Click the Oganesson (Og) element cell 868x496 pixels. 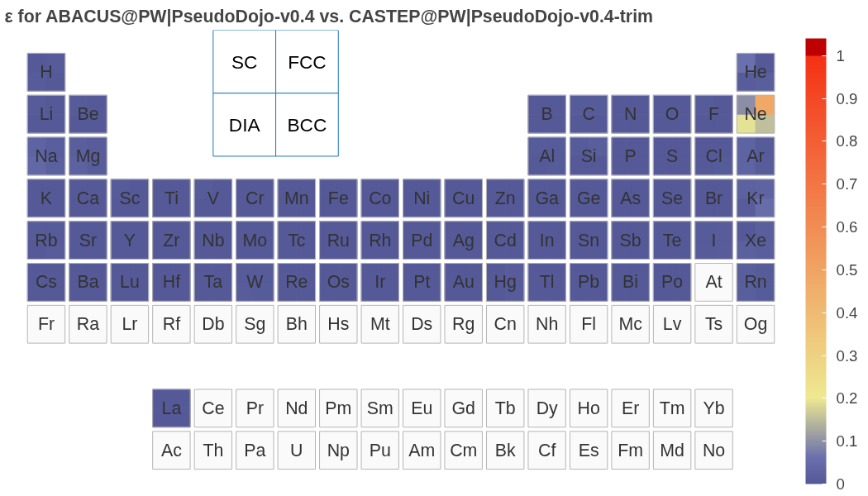[x=756, y=324]
